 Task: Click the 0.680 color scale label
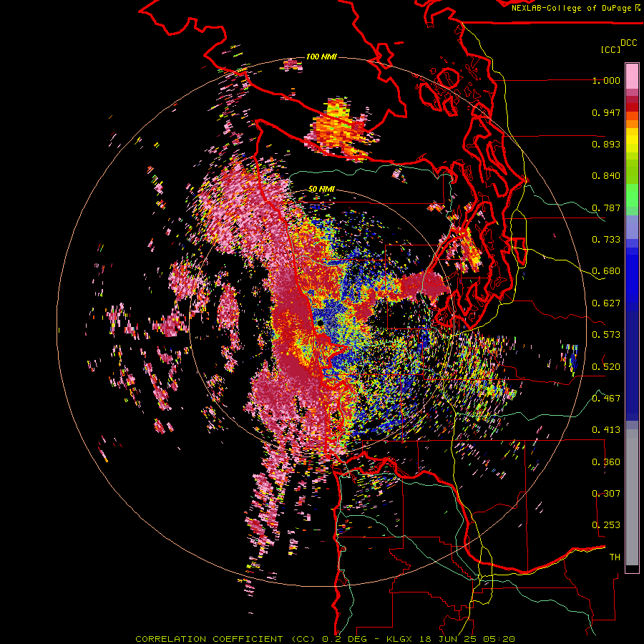606,271
